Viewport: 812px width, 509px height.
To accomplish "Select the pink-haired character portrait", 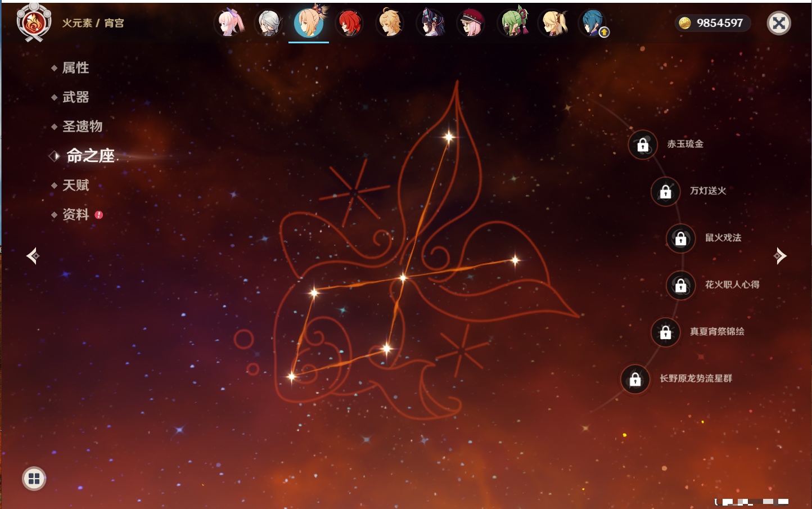I will tap(228, 23).
